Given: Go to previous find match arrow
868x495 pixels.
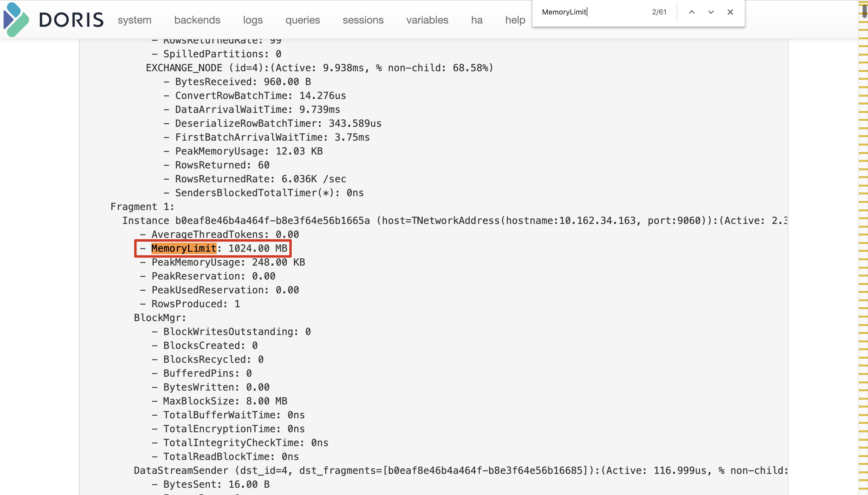Looking at the screenshot, I should click(691, 12).
